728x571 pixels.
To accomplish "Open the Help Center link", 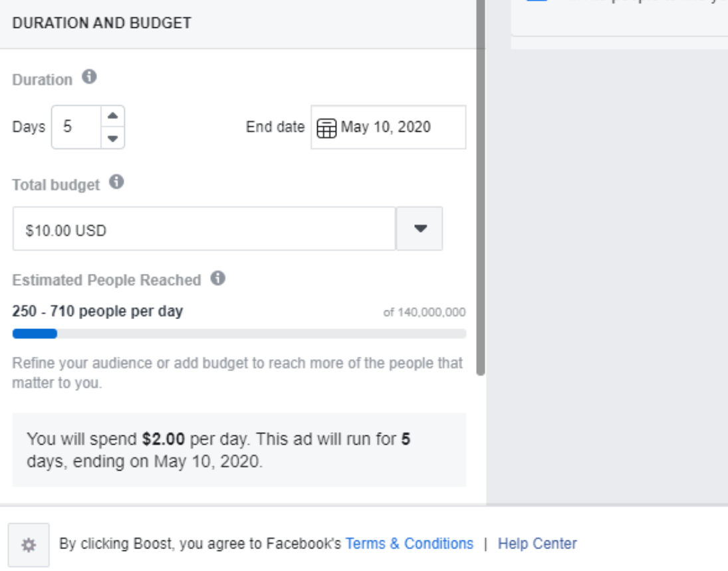I will point(537,544).
